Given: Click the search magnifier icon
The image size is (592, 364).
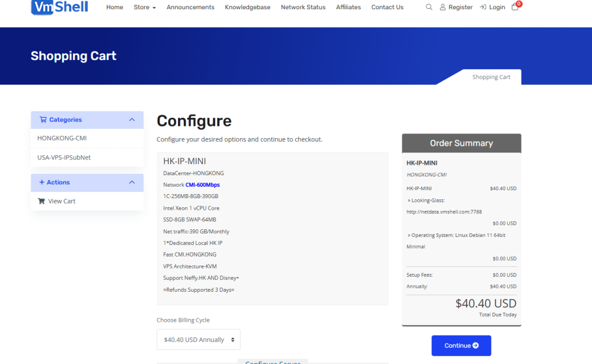Looking at the screenshot, I should pos(429,8).
